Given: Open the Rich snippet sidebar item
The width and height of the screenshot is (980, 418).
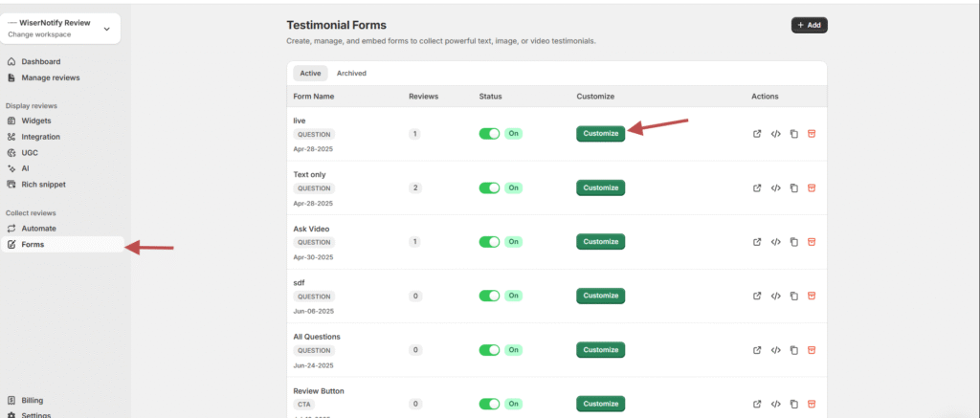Looking at the screenshot, I should coord(43,184).
